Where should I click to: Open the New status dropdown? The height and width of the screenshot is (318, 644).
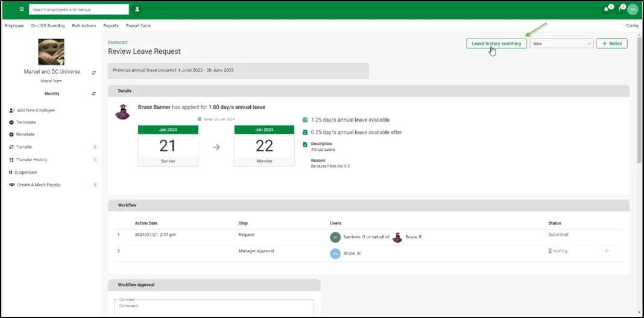[x=561, y=43]
